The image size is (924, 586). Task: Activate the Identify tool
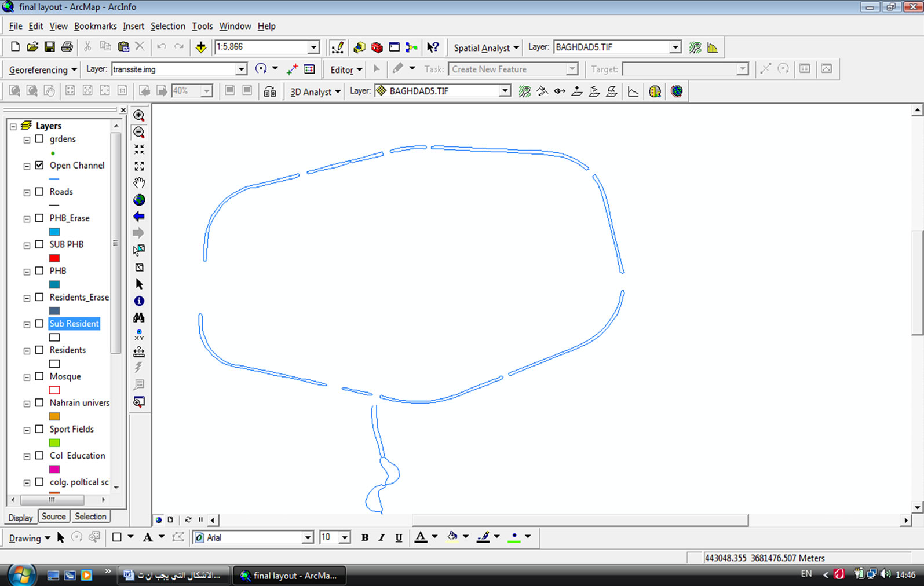(x=139, y=301)
